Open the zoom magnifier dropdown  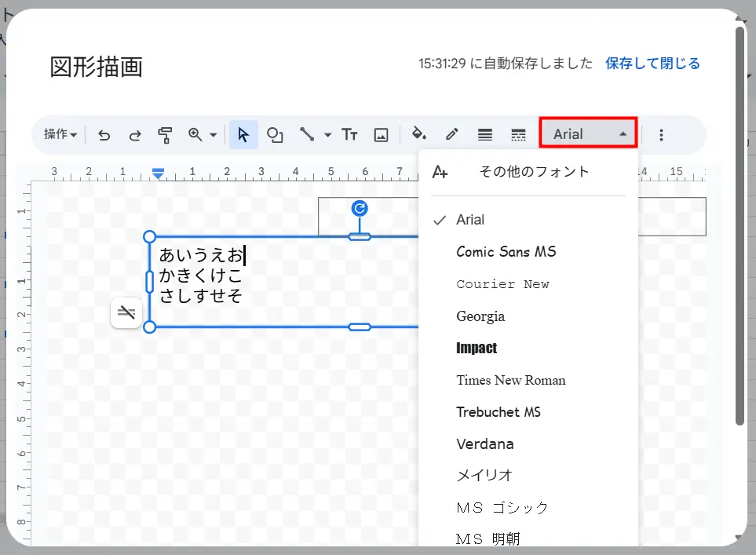click(202, 135)
